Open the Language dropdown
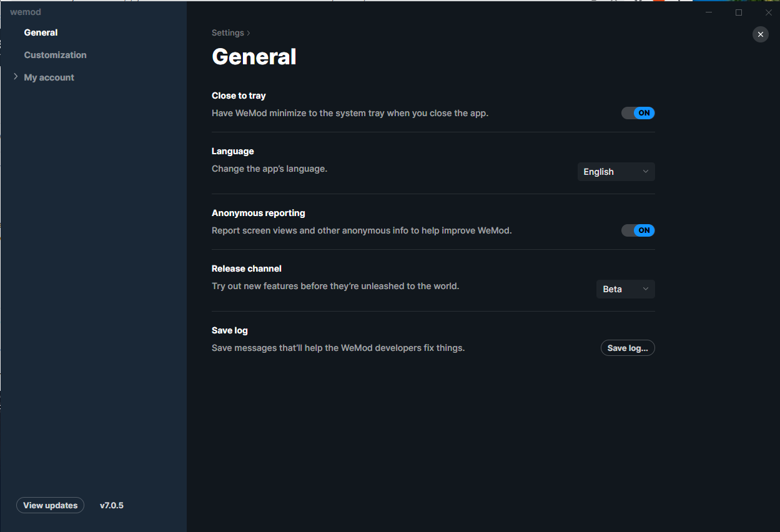This screenshot has height=532, width=780. pos(616,172)
